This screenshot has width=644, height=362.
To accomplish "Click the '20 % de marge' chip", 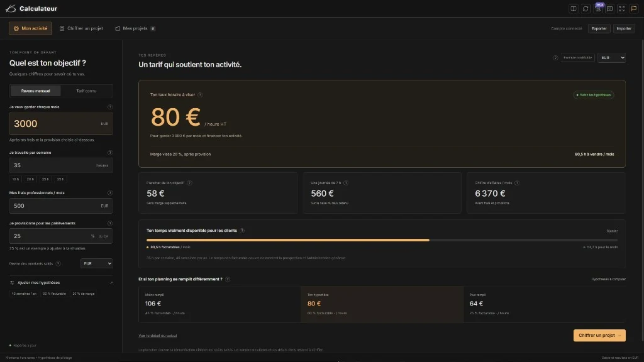I will pos(84,294).
